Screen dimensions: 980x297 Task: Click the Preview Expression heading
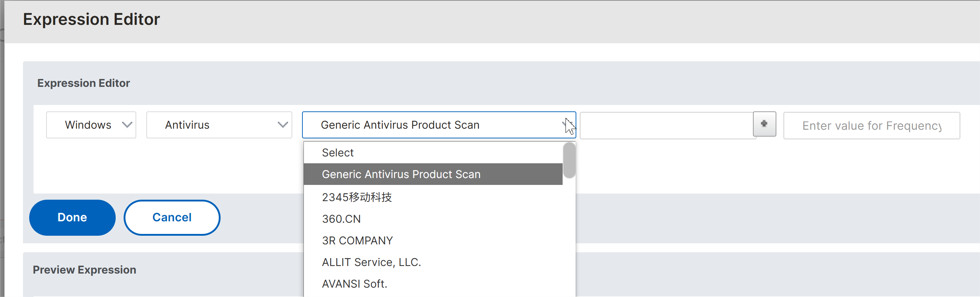click(84, 270)
